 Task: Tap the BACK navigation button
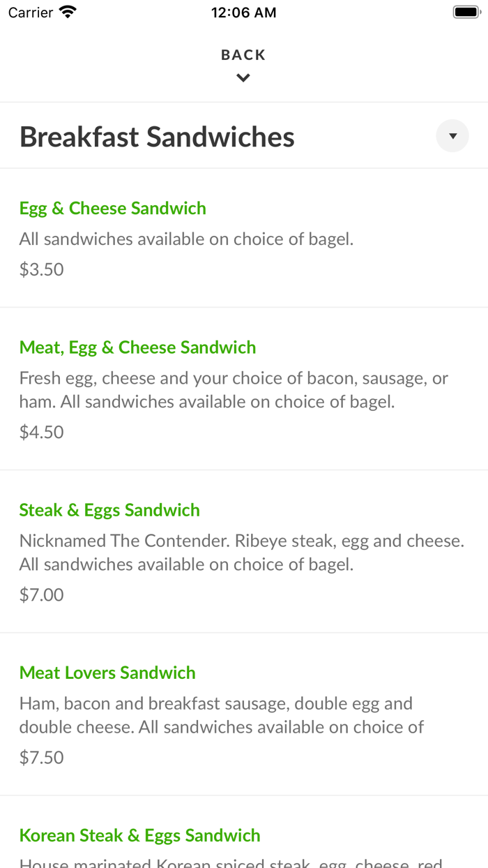(243, 54)
